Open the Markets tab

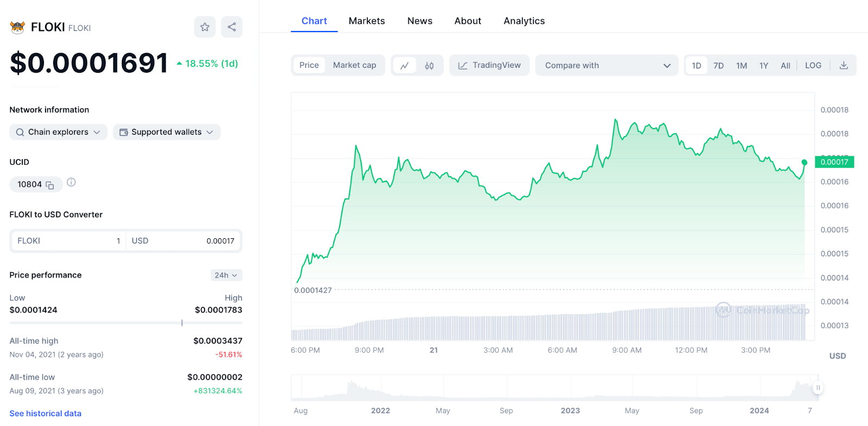[x=367, y=21]
